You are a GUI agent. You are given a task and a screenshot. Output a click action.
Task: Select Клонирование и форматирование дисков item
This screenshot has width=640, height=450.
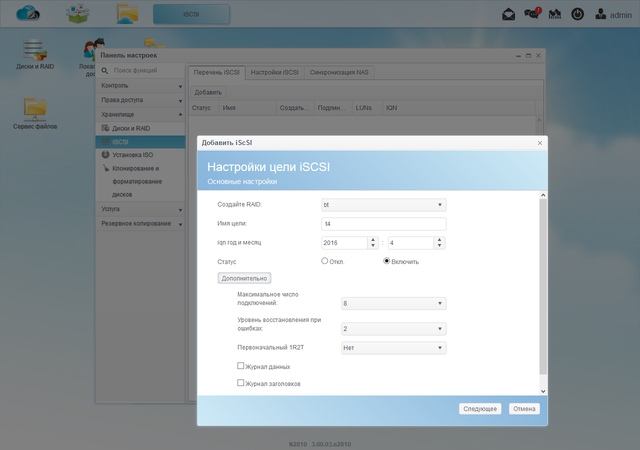pos(140,181)
